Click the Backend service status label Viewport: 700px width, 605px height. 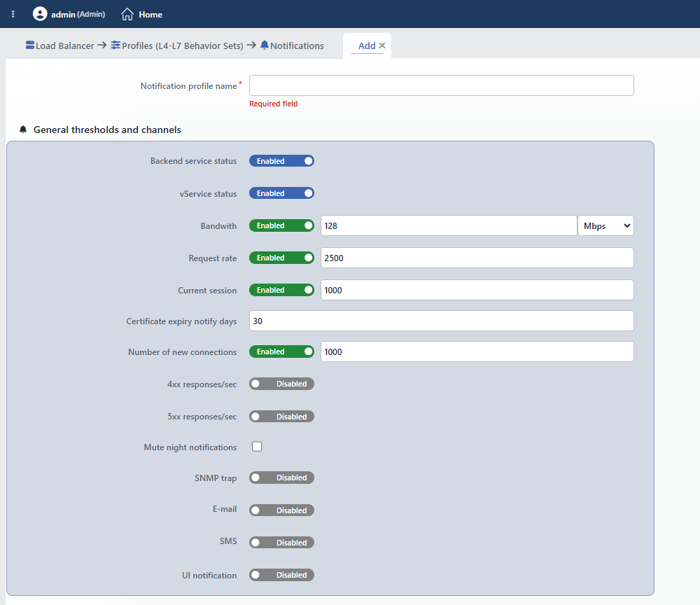193,161
